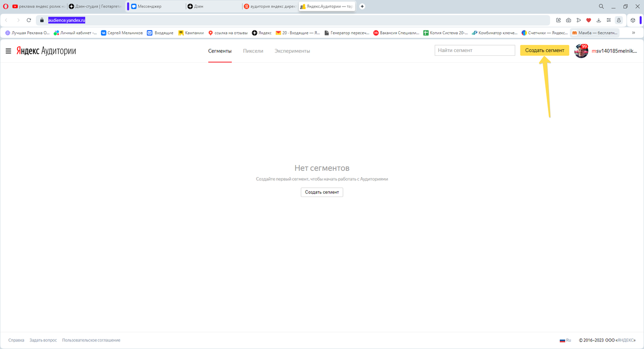644x349 pixels.
Task: Open the tab search magnifier icon
Action: click(601, 6)
